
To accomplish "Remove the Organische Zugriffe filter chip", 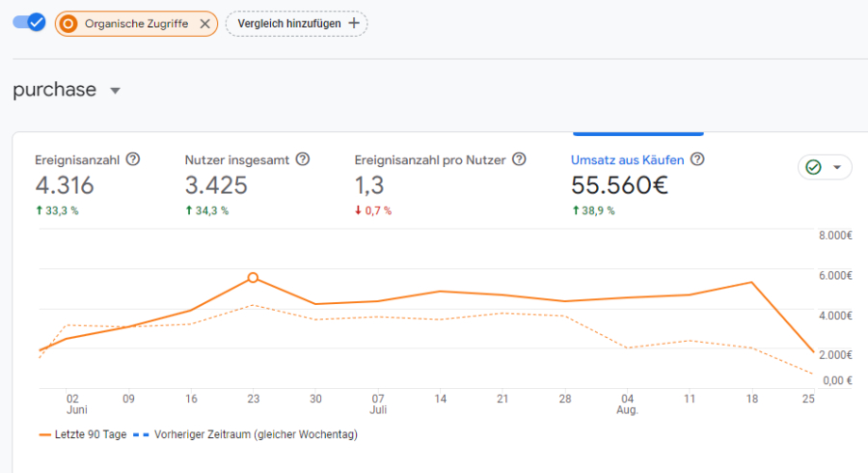I will point(204,24).
